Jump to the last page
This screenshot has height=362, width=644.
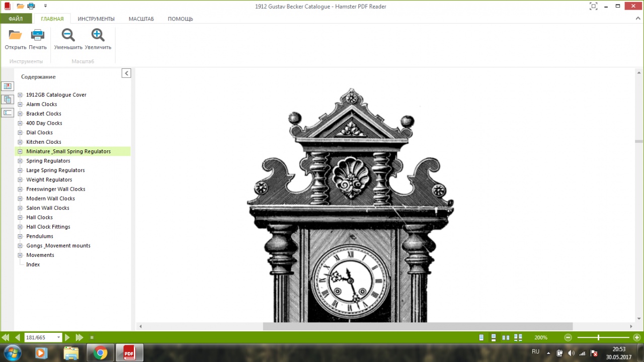(x=79, y=338)
